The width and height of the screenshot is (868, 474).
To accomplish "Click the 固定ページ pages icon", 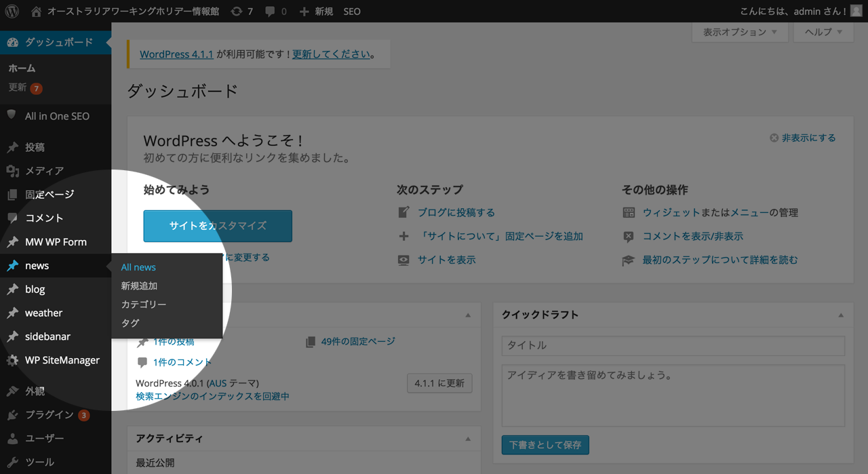I will pos(12,195).
